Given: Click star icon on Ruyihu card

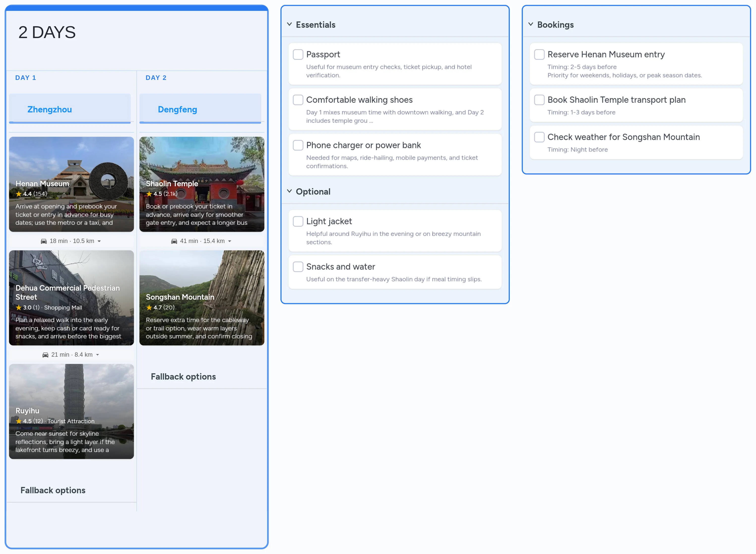Looking at the screenshot, I should pos(19,421).
